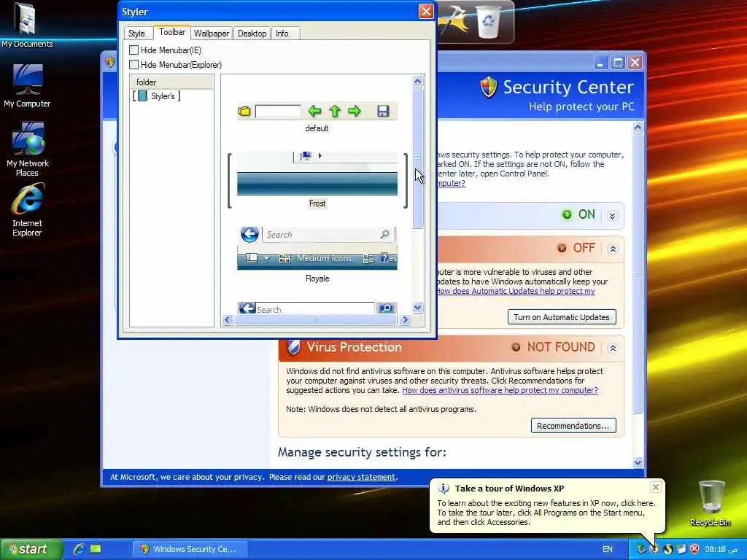Open My Computer desktop icon

(x=27, y=86)
